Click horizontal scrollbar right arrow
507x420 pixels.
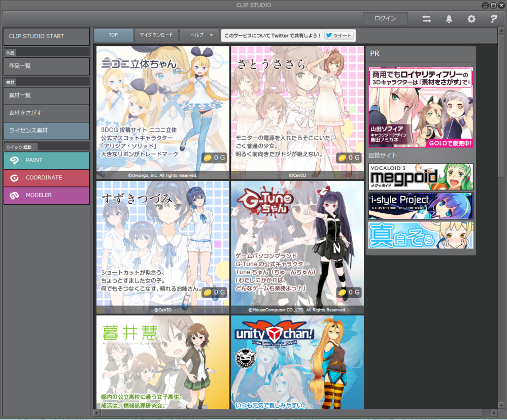pyautogui.click(x=493, y=413)
